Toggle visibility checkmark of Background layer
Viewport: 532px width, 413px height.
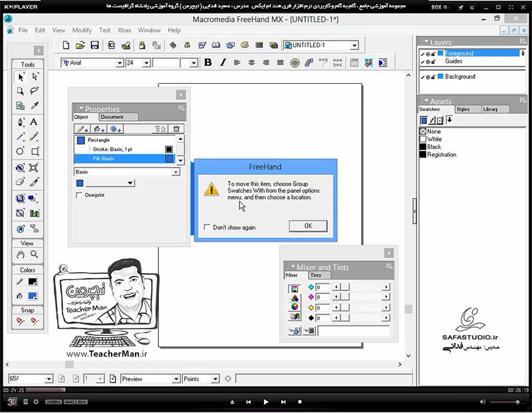tap(422, 77)
